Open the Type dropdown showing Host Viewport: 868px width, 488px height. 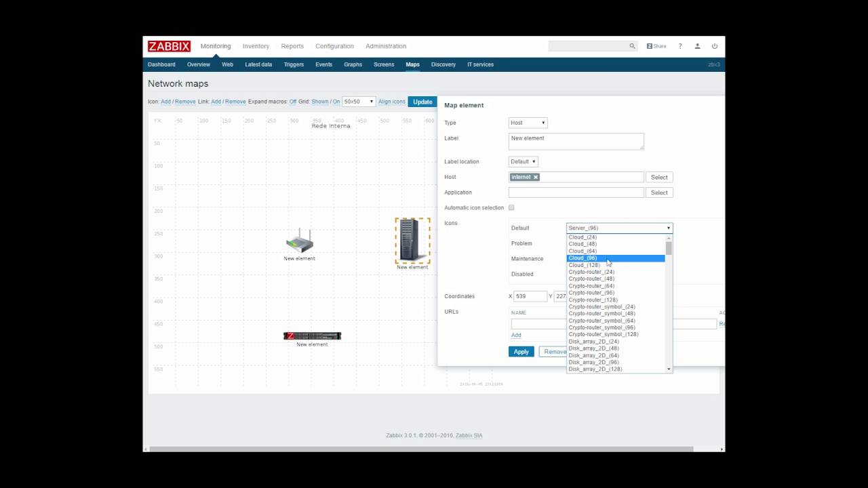(528, 123)
